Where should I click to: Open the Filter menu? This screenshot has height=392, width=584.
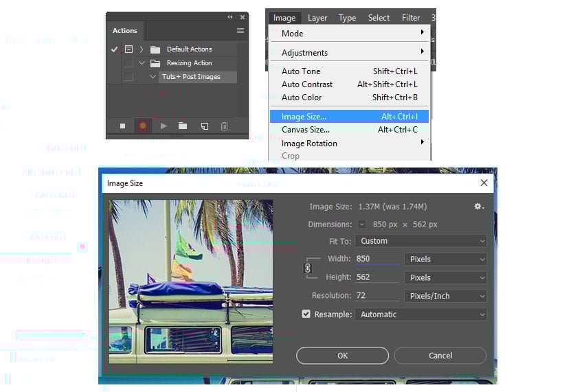411,18
